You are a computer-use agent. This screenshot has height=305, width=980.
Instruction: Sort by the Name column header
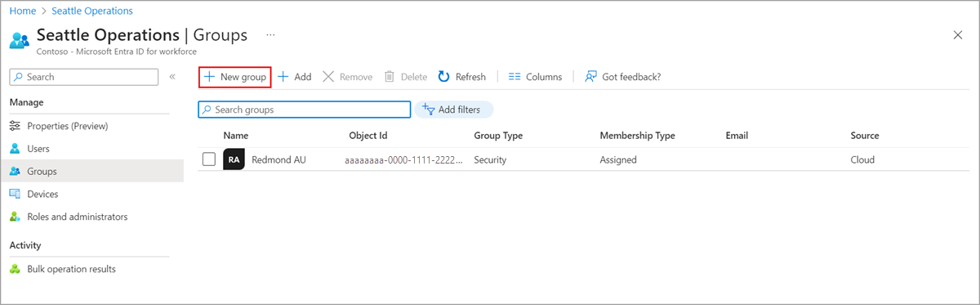236,136
